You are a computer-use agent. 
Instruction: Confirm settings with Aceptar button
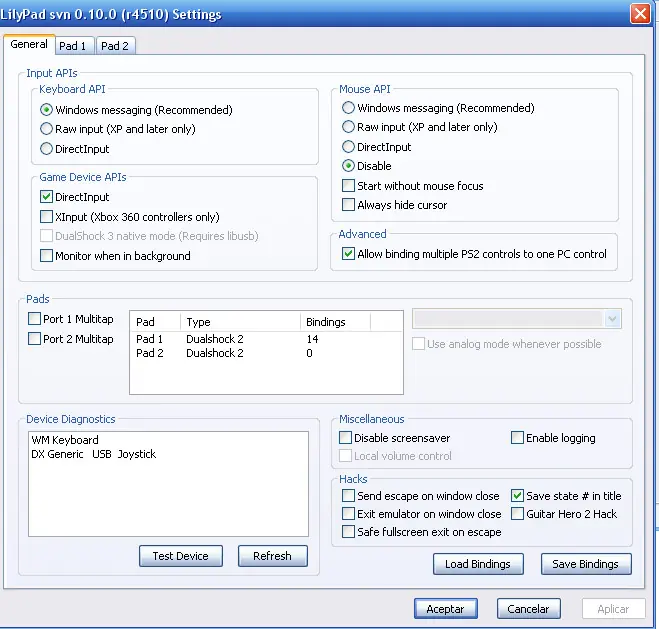(445, 609)
